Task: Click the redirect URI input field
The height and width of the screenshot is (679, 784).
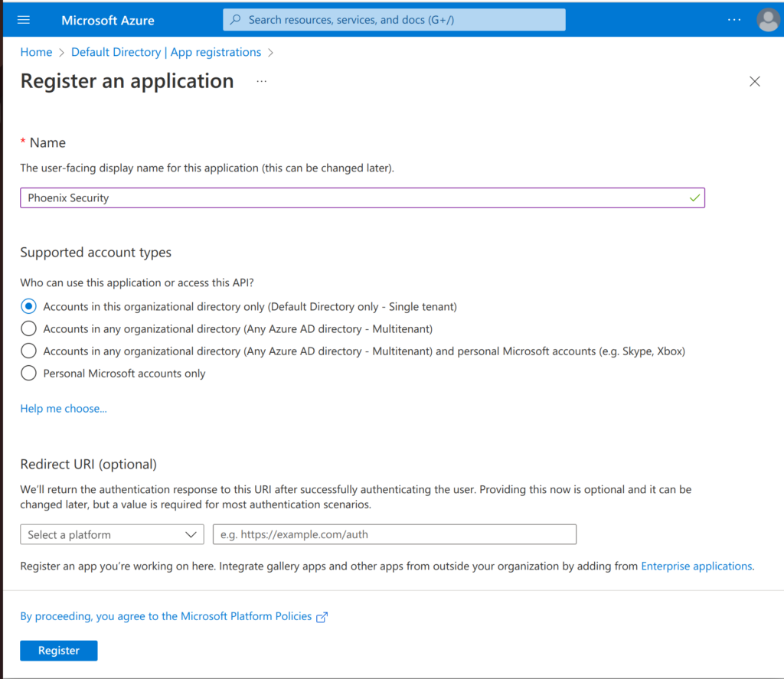Action: [x=394, y=534]
